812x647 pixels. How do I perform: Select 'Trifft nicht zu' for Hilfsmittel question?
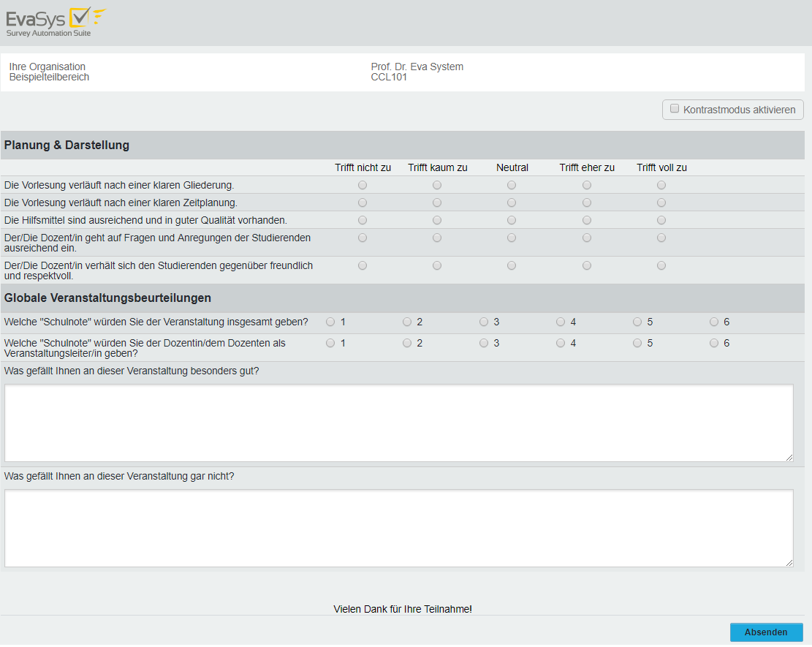363,220
